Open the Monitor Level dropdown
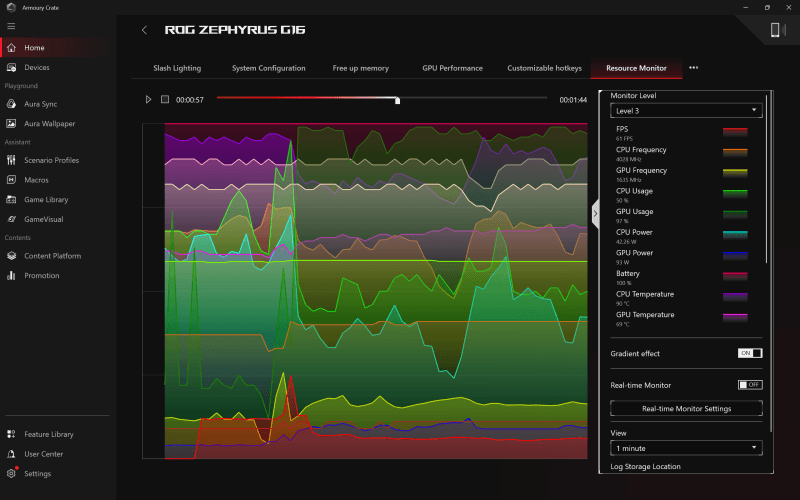 (x=686, y=111)
